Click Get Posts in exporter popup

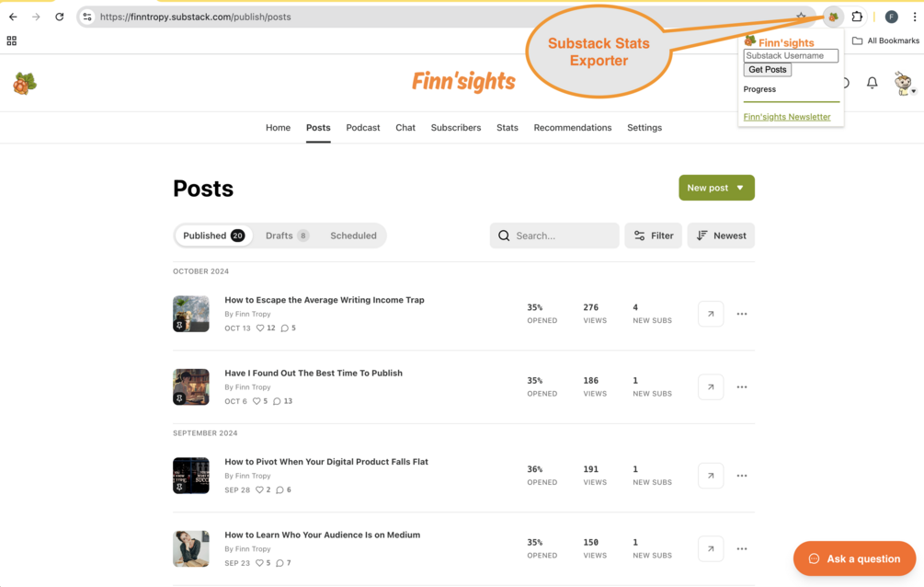[768, 70]
